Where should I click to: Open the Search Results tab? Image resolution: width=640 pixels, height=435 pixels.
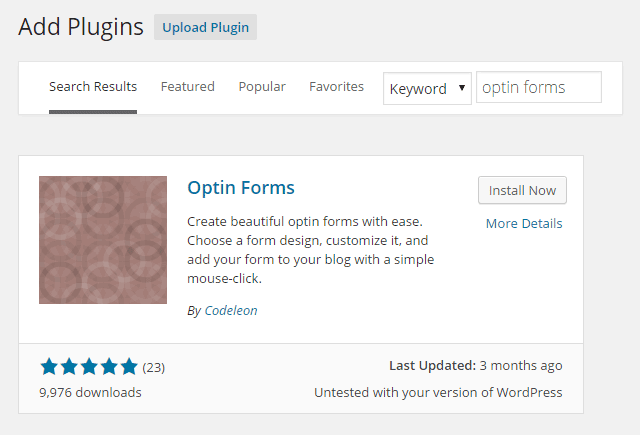93,87
